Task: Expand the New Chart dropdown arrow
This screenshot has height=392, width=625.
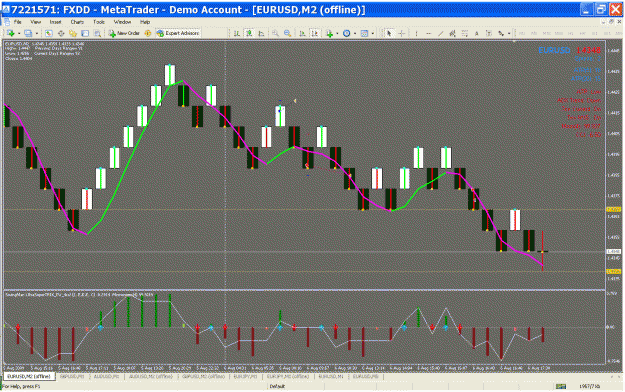Action: [x=19, y=33]
